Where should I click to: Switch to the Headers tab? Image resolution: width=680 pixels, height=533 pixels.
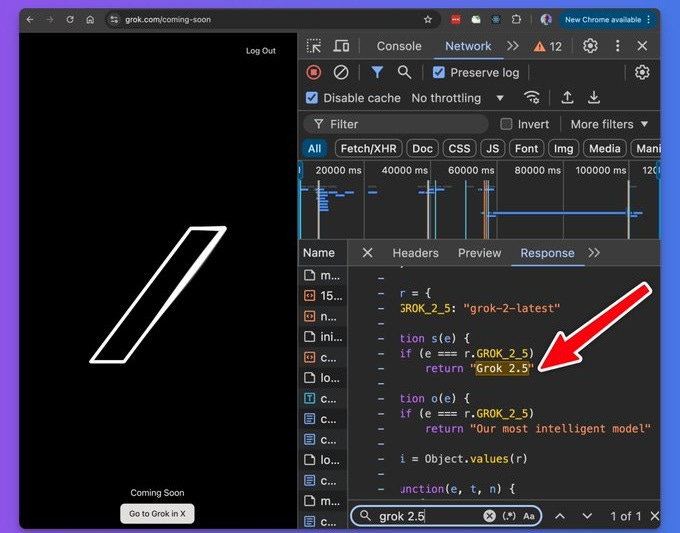click(415, 253)
